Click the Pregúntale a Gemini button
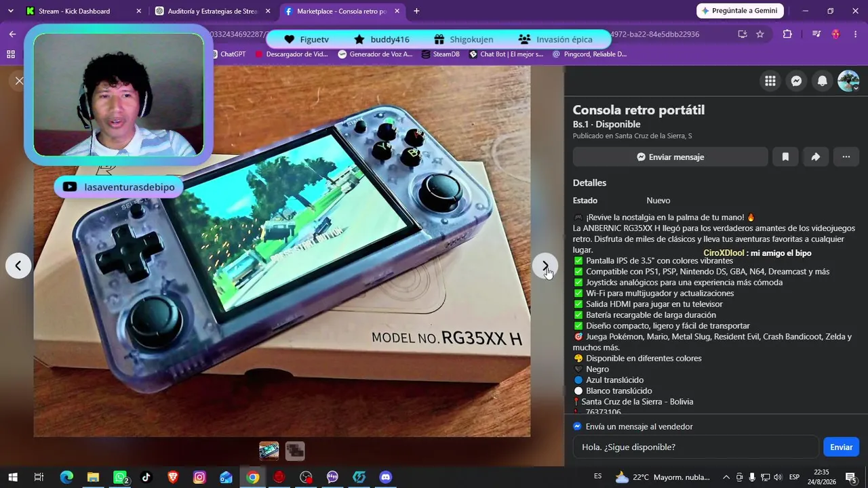Viewport: 868px width, 488px height. (740, 11)
